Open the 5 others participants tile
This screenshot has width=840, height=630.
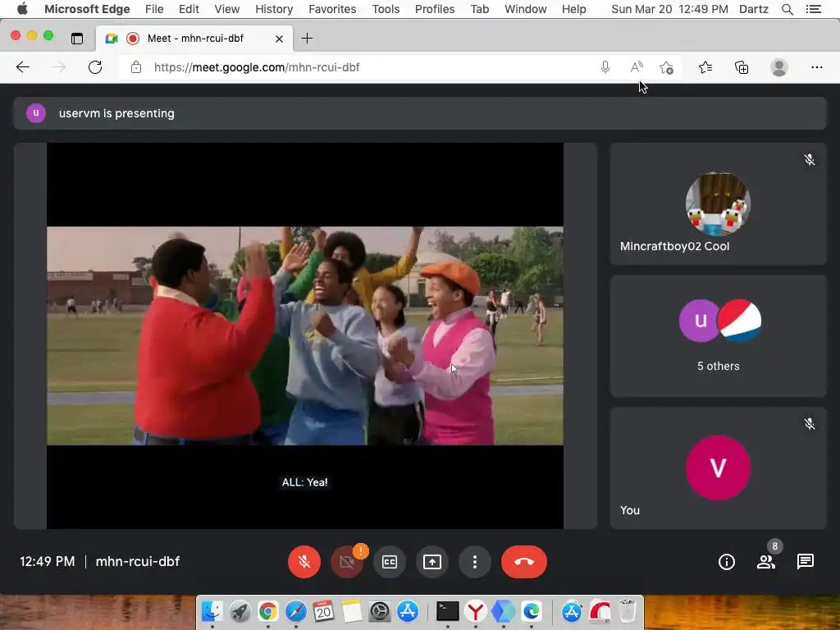coord(719,336)
